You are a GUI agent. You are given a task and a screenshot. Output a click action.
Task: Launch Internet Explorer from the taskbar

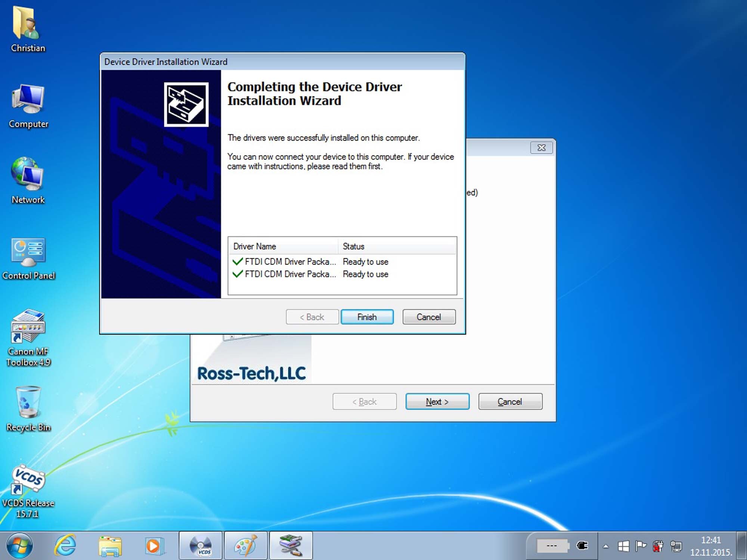click(x=66, y=546)
